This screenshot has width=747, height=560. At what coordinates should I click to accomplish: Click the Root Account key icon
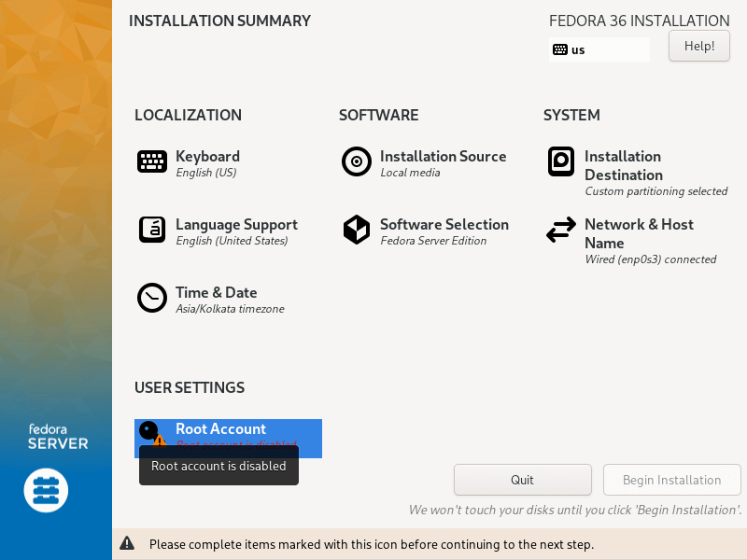152,433
